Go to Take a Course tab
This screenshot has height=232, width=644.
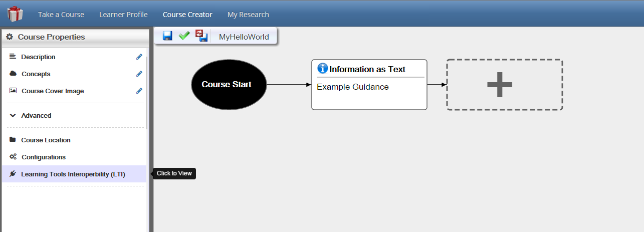(x=61, y=15)
